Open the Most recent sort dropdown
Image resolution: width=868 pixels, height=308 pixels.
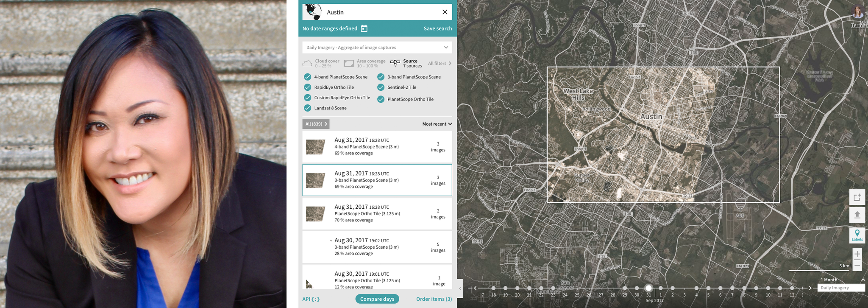(x=437, y=124)
